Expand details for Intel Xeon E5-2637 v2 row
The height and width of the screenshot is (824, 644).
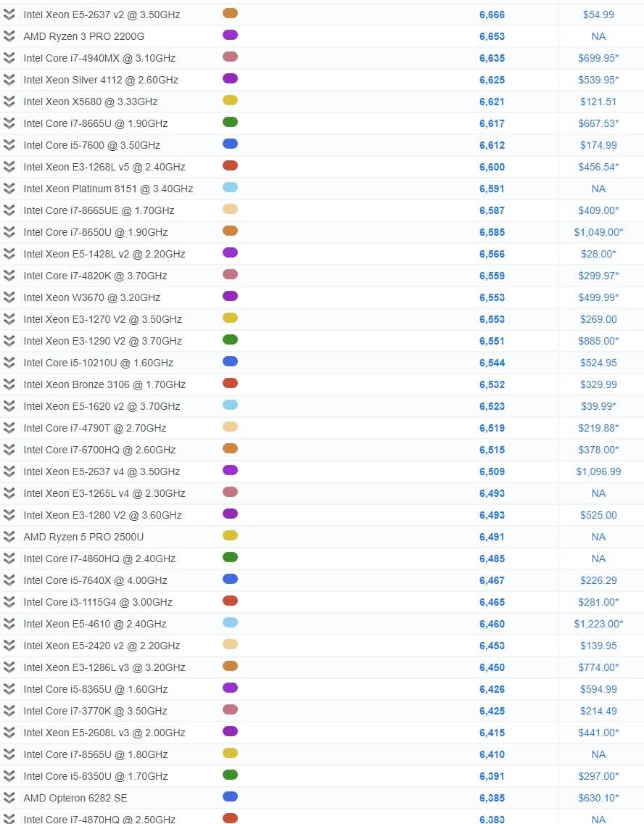[x=9, y=15]
